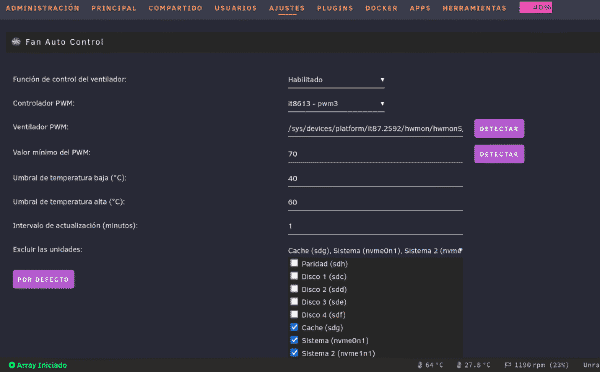Open the Habilitado fan control dropdown
This screenshot has width=600, height=372.
[336, 80]
